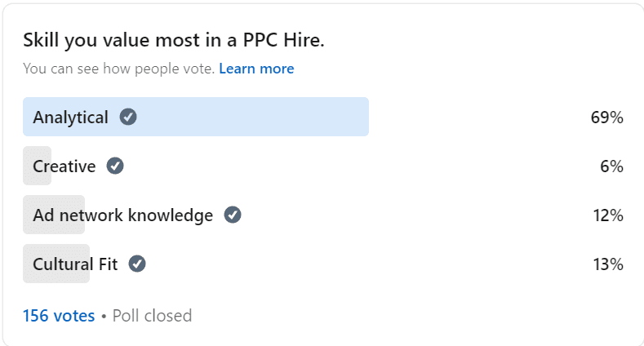Click the 6% result for Creative

[611, 166]
